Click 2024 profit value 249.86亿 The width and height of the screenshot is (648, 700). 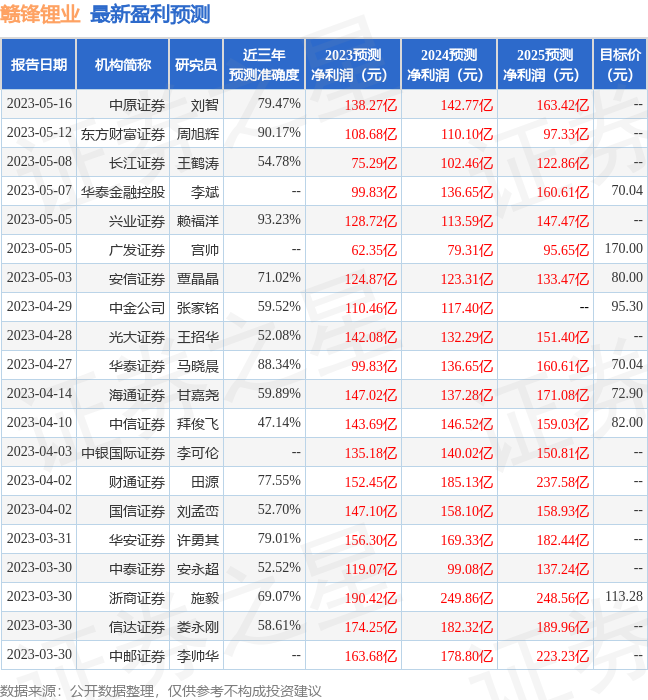(467, 599)
